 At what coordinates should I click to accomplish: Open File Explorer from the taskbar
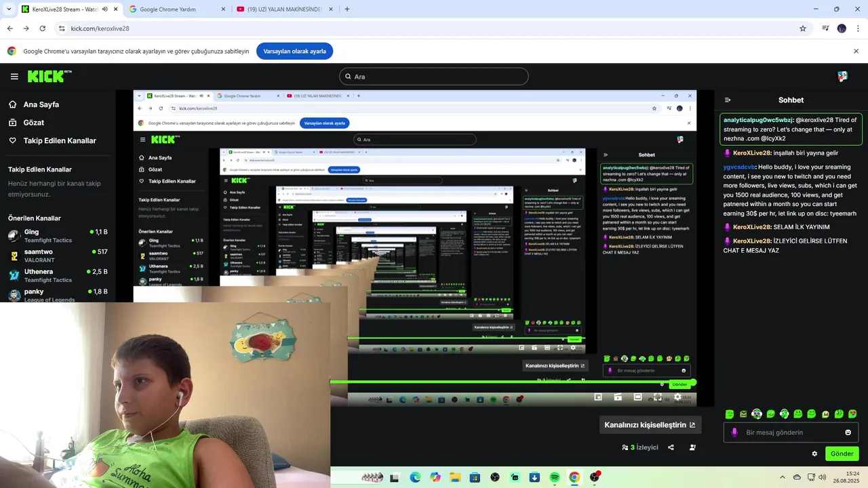455,478
